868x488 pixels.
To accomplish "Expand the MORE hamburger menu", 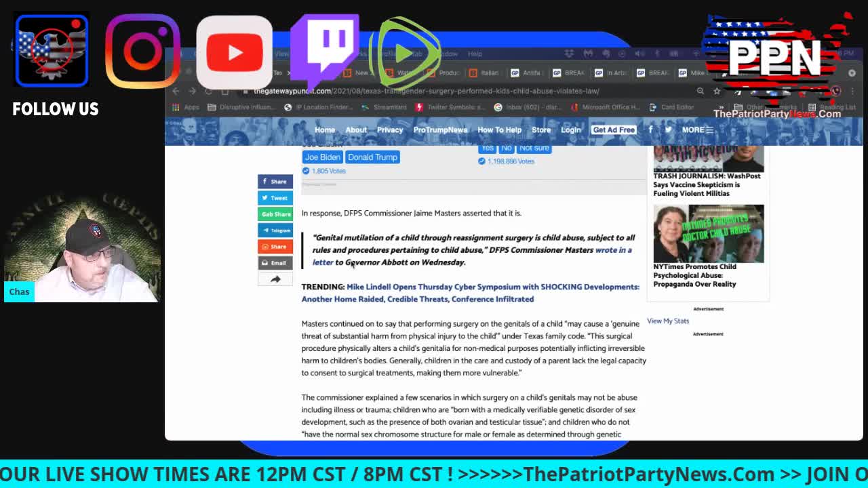I will point(698,130).
